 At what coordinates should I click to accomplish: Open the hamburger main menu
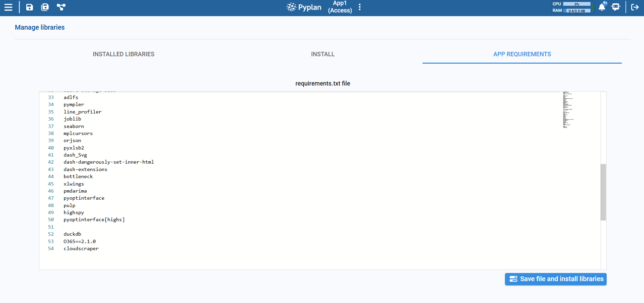click(x=8, y=7)
